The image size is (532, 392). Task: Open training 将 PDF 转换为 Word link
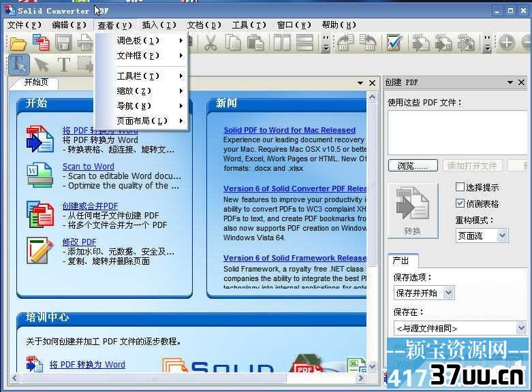tap(87, 365)
